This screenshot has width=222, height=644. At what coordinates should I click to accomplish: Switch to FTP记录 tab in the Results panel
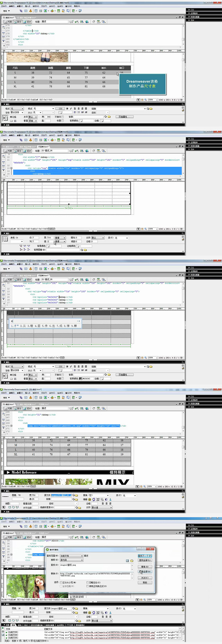(x=70, y=625)
